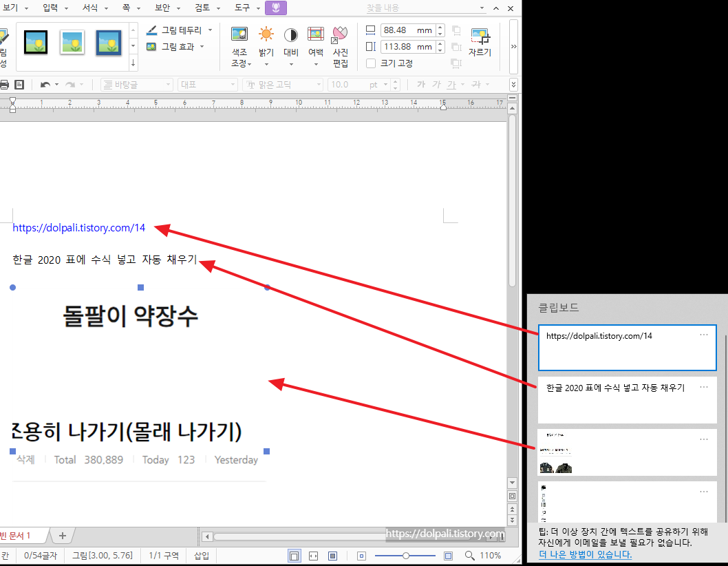Adjust the zoom slider at bottom

pos(406,555)
